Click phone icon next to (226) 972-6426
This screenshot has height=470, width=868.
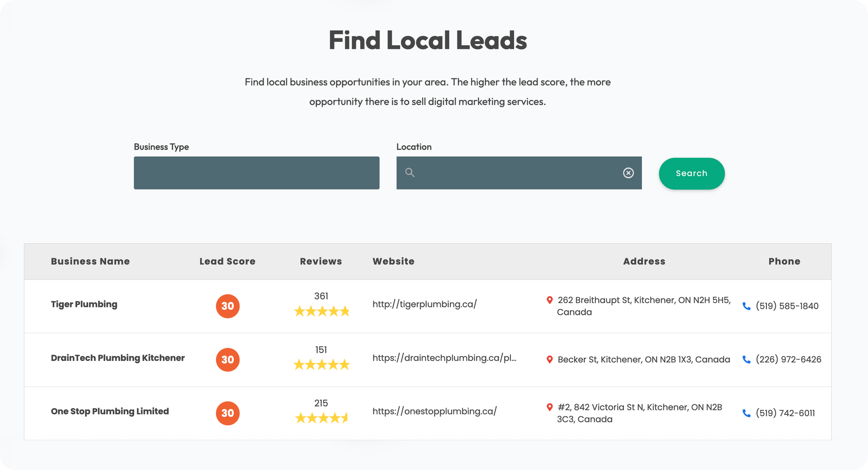click(746, 360)
